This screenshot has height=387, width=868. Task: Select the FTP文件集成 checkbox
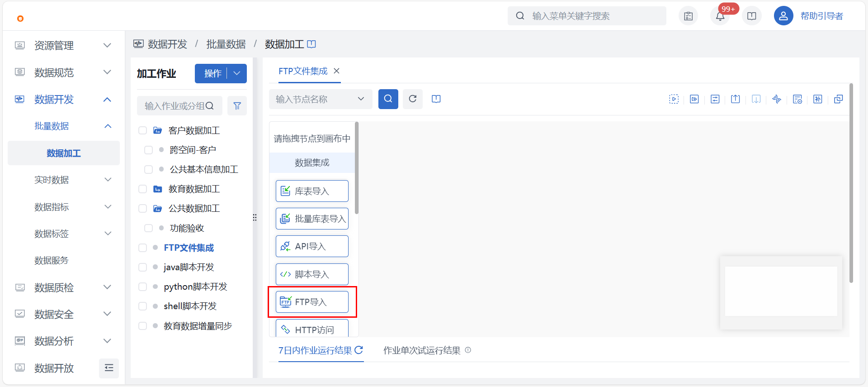(x=143, y=248)
